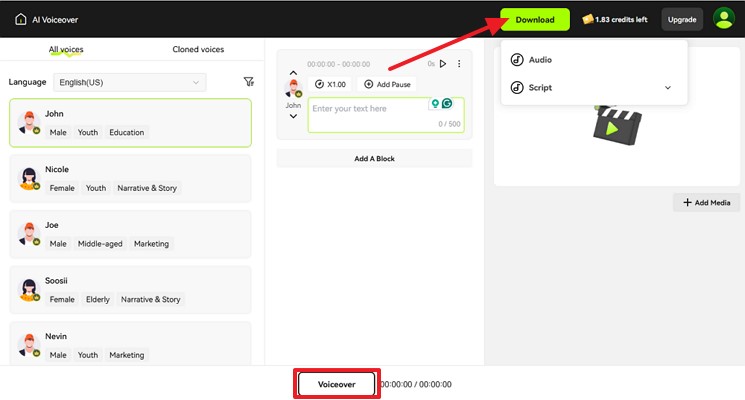The image size is (745, 400).
Task: Click the green lightbulb suggestion icon
Action: 435,104
